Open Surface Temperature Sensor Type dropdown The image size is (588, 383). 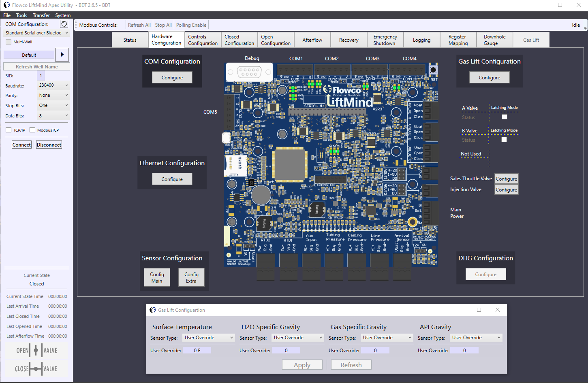pos(209,338)
